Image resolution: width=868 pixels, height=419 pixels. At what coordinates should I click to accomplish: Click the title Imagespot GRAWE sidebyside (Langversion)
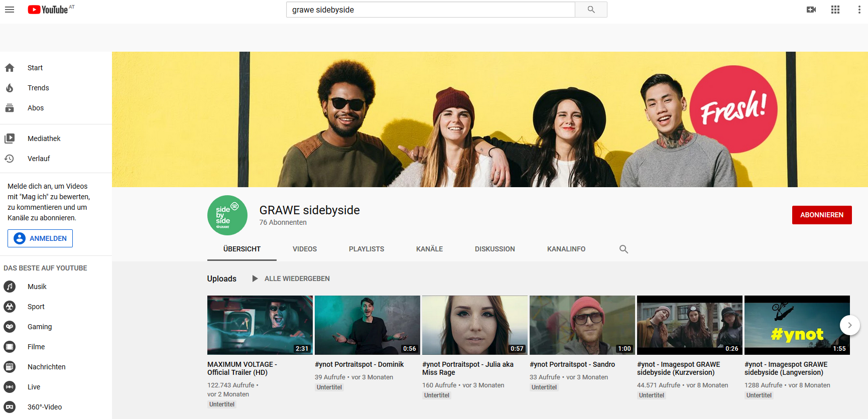coord(786,368)
